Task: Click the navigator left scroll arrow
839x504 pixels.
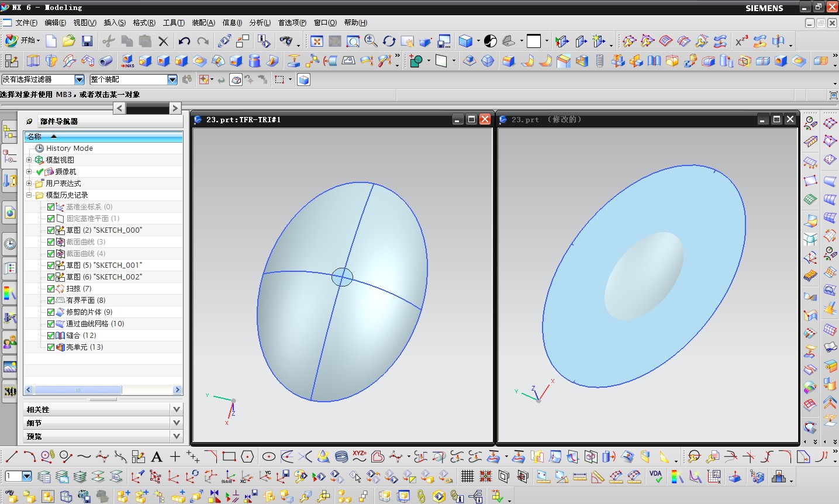Action: [x=29, y=390]
